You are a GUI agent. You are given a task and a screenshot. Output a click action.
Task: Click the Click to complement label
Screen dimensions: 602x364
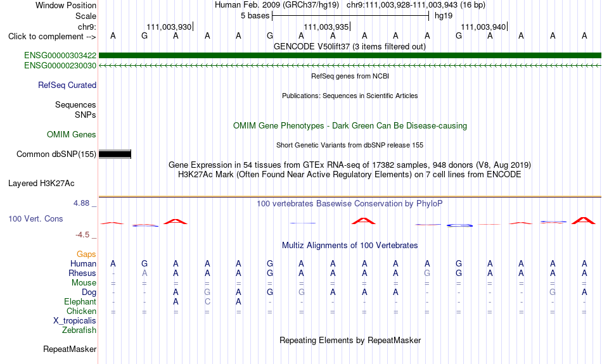pyautogui.click(x=52, y=37)
